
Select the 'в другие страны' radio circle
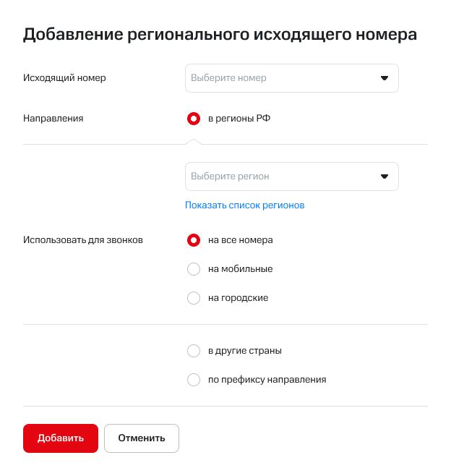point(193,351)
